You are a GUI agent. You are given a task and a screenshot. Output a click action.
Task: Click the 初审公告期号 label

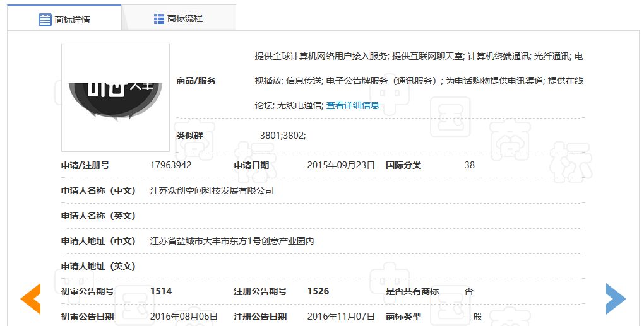pos(88,291)
